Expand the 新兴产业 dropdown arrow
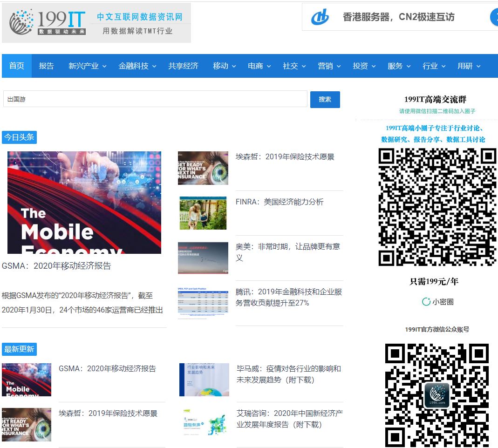Viewport: 498px width, 448px height. (104, 66)
